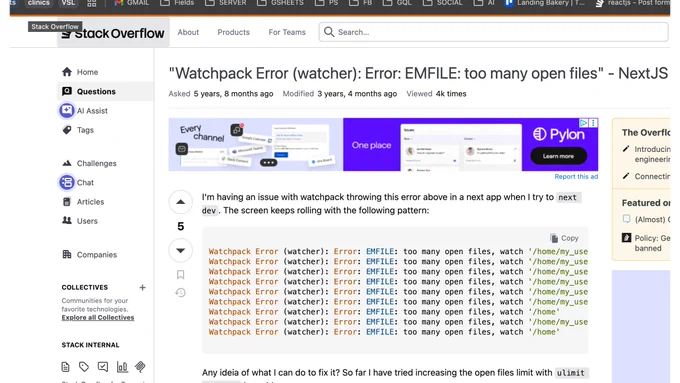Image resolution: width=680 pixels, height=383 pixels.
Task: Upvote the question with the up arrow
Action: 180,202
